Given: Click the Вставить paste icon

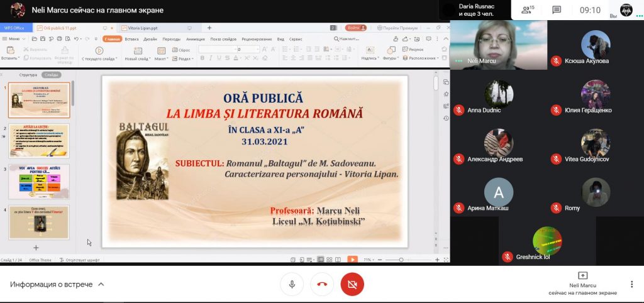Looking at the screenshot, I should tap(9, 50).
